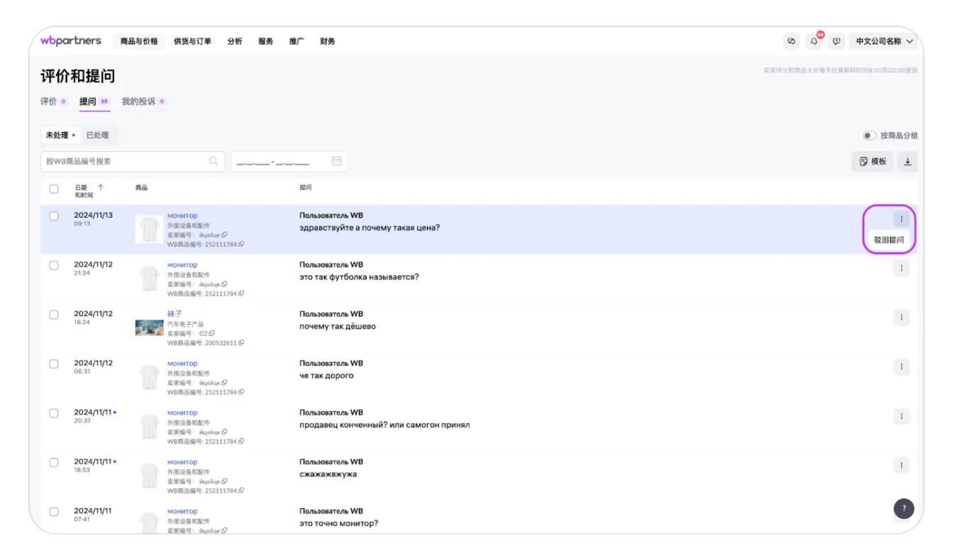This screenshot has height=560, width=953.
Task: Click the search magnifier icon
Action: (x=213, y=162)
